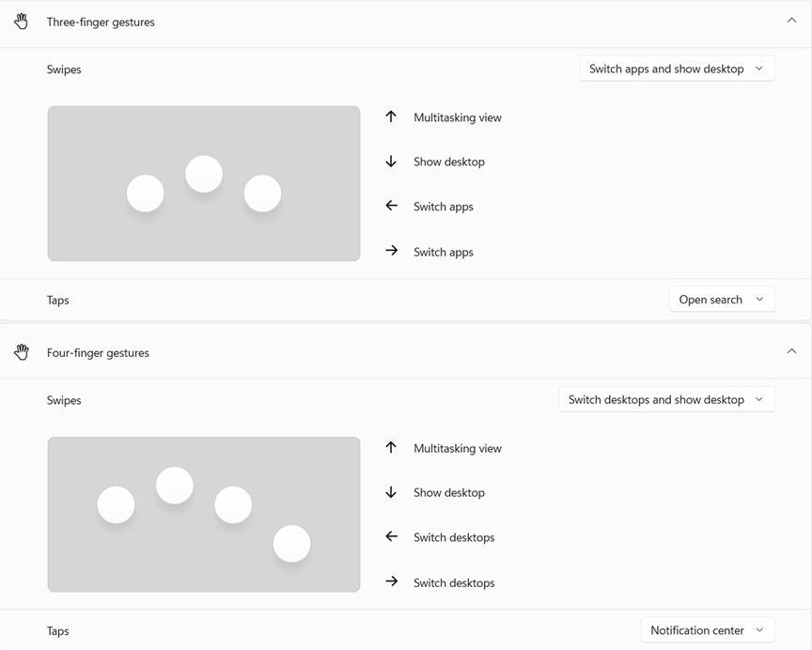Click the right arrow beside Switch desktops
Viewport: 812px width, 650px height.
392,581
